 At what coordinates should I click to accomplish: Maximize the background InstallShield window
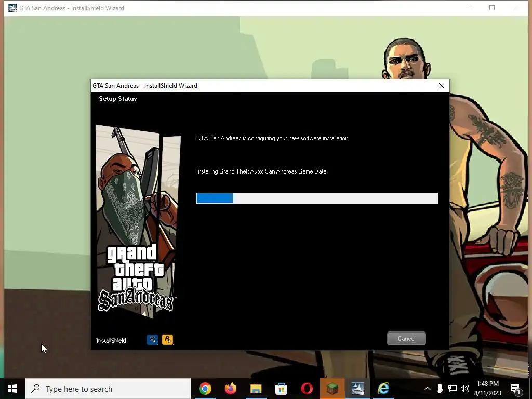pyautogui.click(x=492, y=8)
